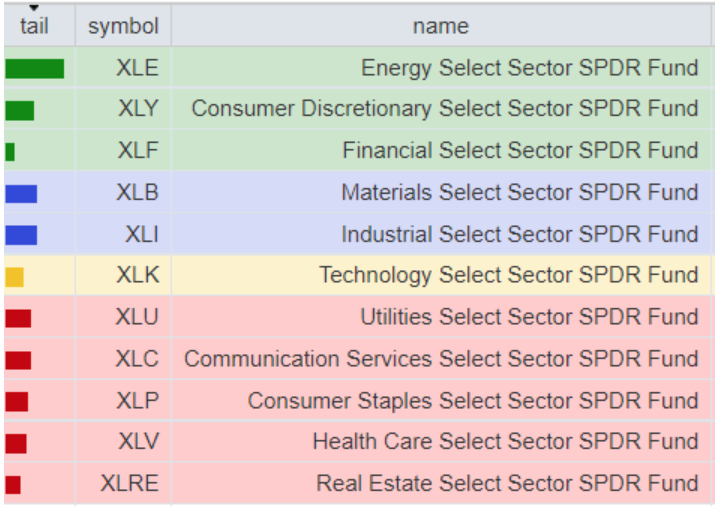Viewport: 718px width, 506px height.
Task: Click the red tail bar for XLU
Action: click(x=18, y=318)
